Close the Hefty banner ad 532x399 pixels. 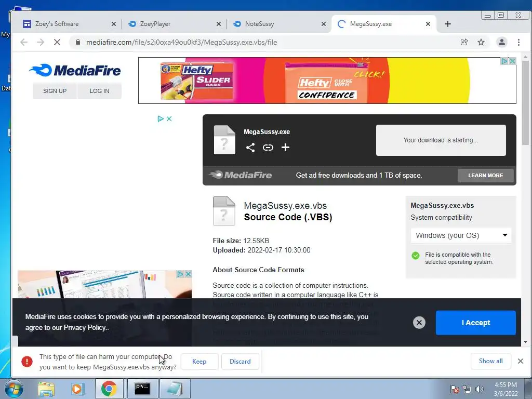coord(513,61)
